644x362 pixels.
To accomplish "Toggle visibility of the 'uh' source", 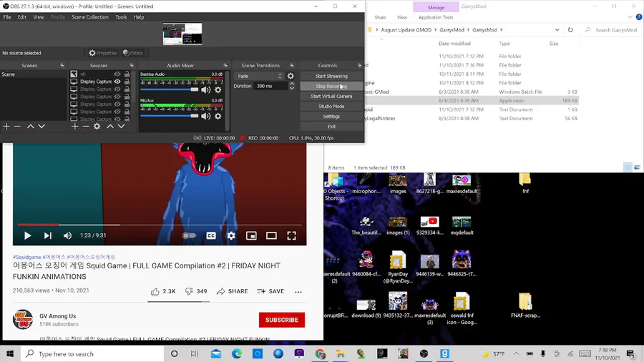I will [117, 74].
